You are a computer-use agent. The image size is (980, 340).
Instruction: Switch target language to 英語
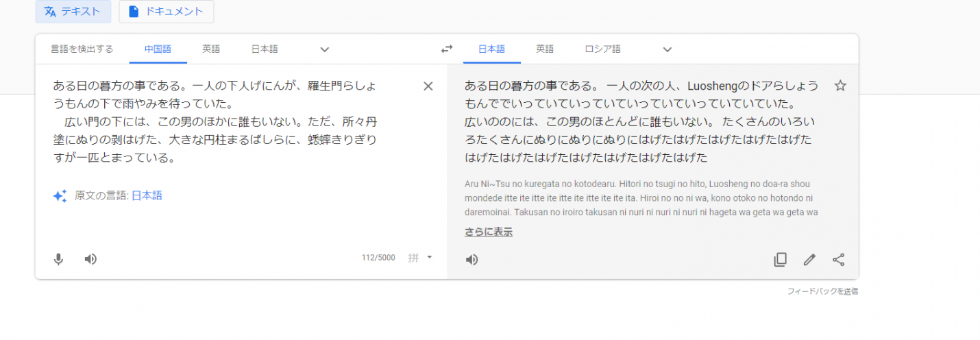[545, 49]
